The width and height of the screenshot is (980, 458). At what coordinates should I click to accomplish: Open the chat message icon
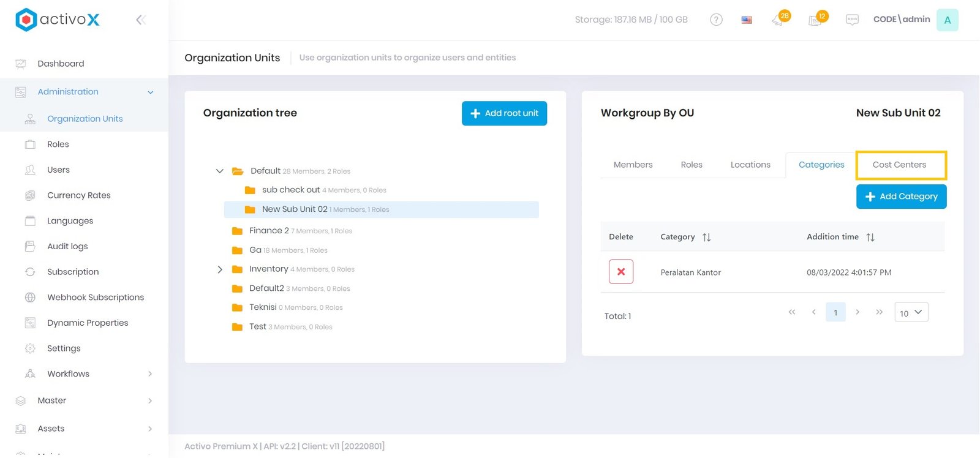point(852,20)
